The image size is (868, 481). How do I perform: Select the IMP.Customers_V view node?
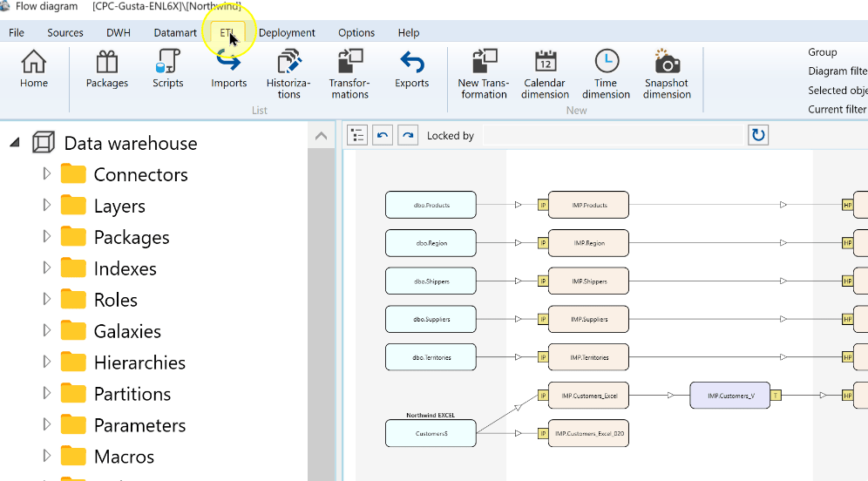point(730,396)
